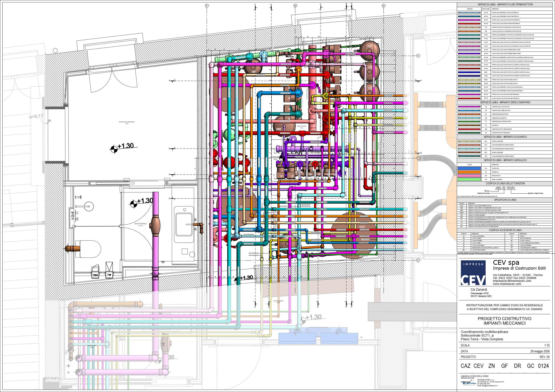The height and width of the screenshot is (392, 555).
Task: Click the Tecnoelettra company logo
Action: (468, 383)
